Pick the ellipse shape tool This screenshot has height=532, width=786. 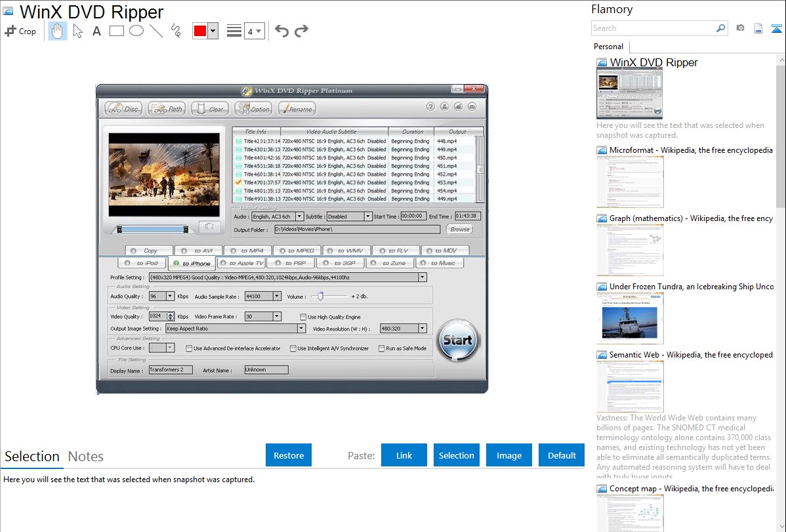click(136, 31)
